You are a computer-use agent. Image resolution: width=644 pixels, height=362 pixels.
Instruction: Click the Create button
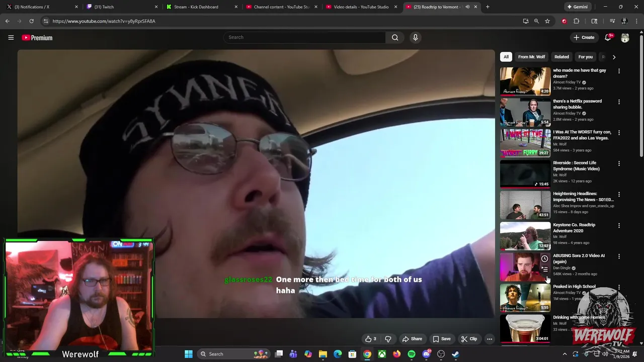coord(584,38)
